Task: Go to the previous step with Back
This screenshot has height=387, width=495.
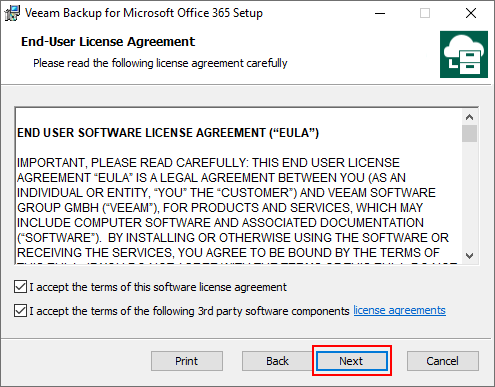Action: point(277,361)
